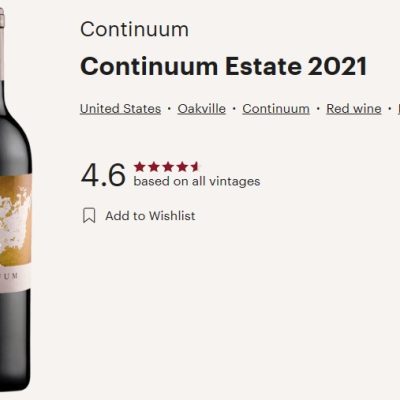Click the partially filled fifth star

(x=194, y=167)
